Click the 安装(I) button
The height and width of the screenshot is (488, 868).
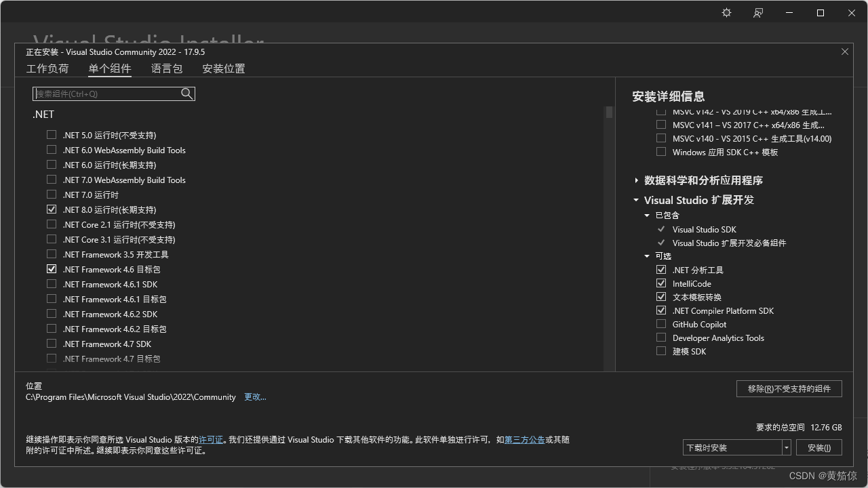[x=819, y=447]
